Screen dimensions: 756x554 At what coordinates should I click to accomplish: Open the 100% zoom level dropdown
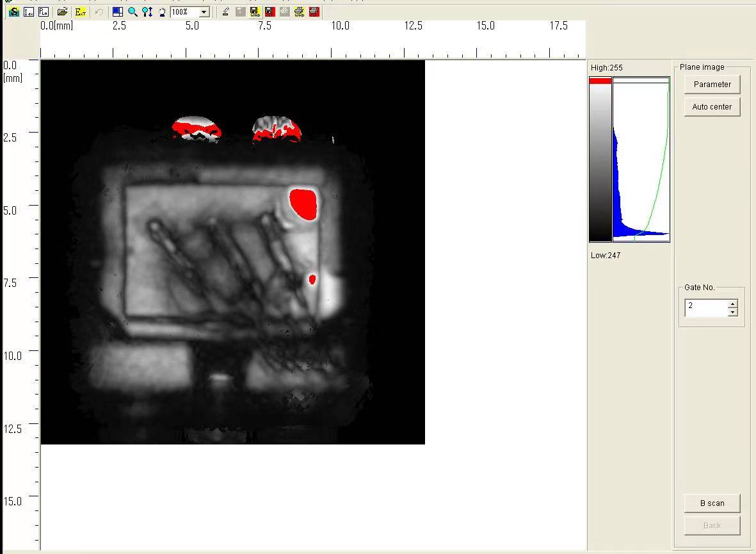[x=204, y=12]
